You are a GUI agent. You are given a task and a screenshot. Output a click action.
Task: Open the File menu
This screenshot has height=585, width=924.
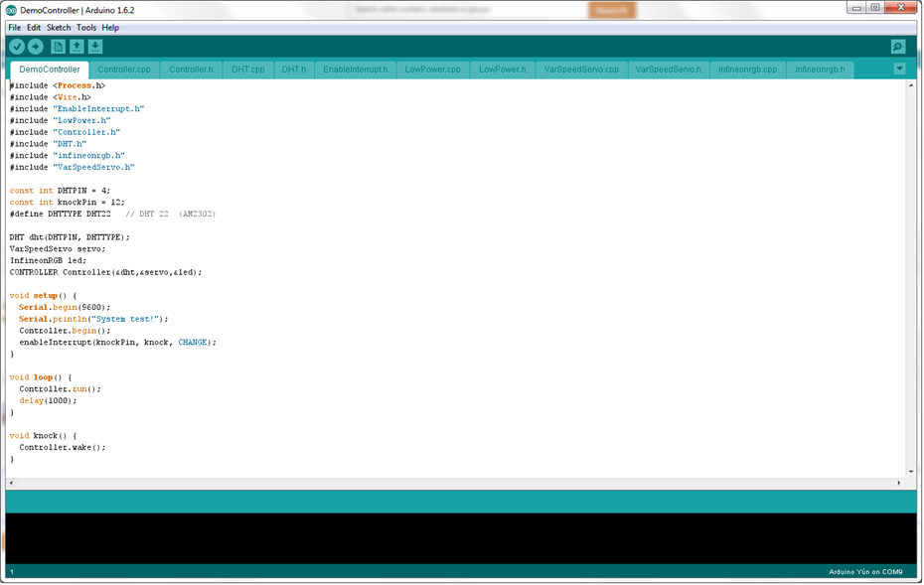coord(15,27)
